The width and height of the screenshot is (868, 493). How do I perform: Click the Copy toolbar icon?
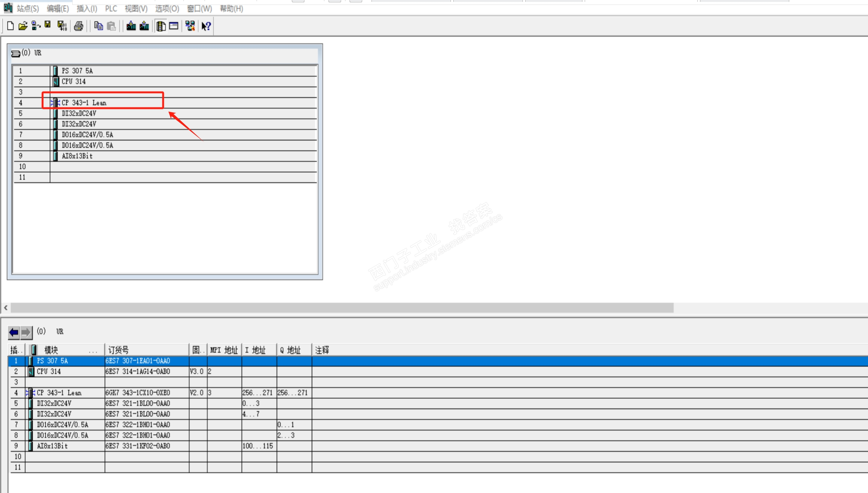tap(98, 26)
